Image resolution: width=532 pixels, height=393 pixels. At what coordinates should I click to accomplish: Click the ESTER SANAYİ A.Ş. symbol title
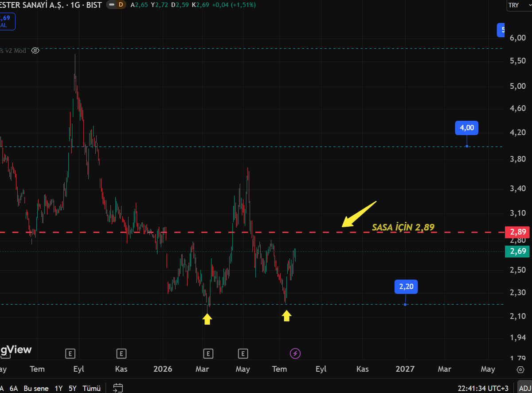[33, 5]
